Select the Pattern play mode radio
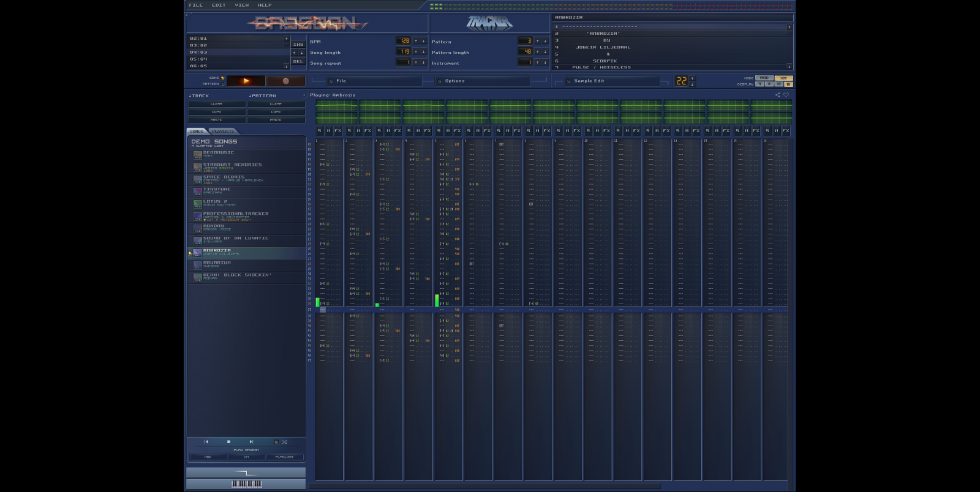The image size is (980, 492). [223, 84]
